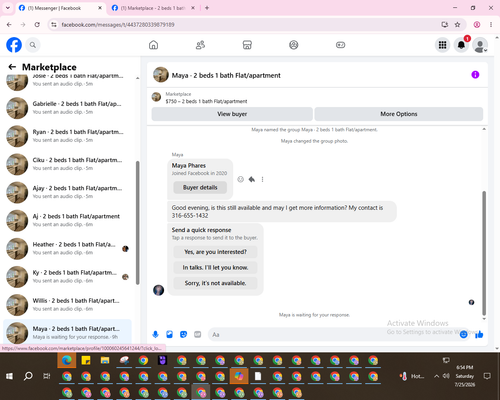Select Maya's conversation in the list
This screenshot has width=500, height=400.
[x=67, y=333]
